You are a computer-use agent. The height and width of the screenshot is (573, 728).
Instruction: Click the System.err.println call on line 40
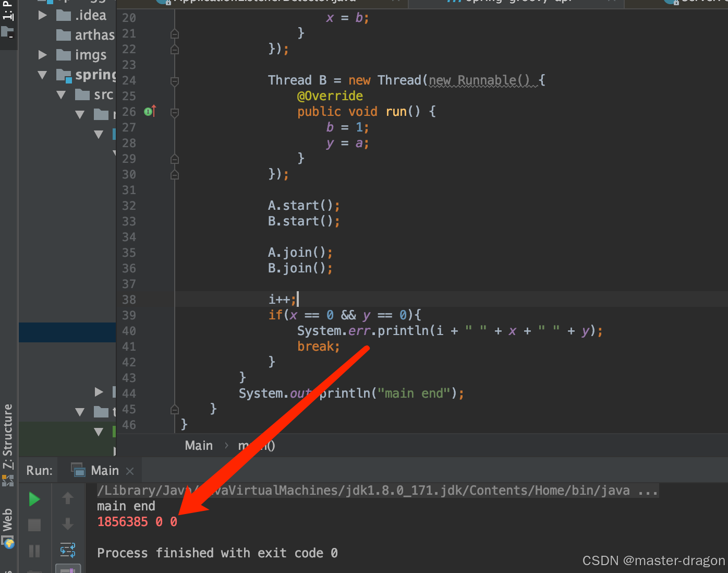(450, 331)
